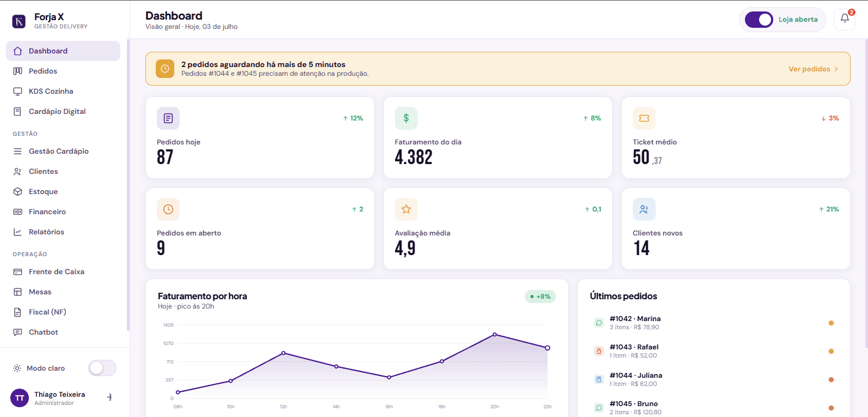The image size is (868, 417).
Task: Click the dollar icon on Faturamento do dia
Action: (406, 118)
